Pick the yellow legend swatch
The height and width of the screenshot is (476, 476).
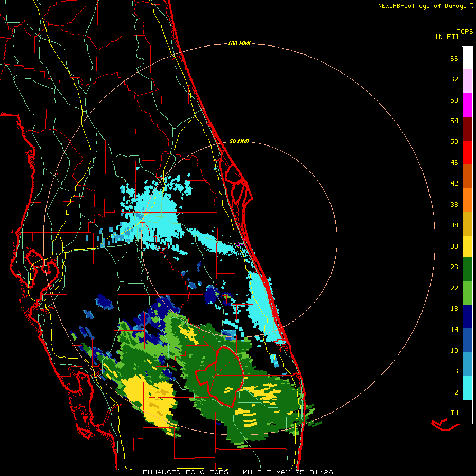(x=467, y=246)
